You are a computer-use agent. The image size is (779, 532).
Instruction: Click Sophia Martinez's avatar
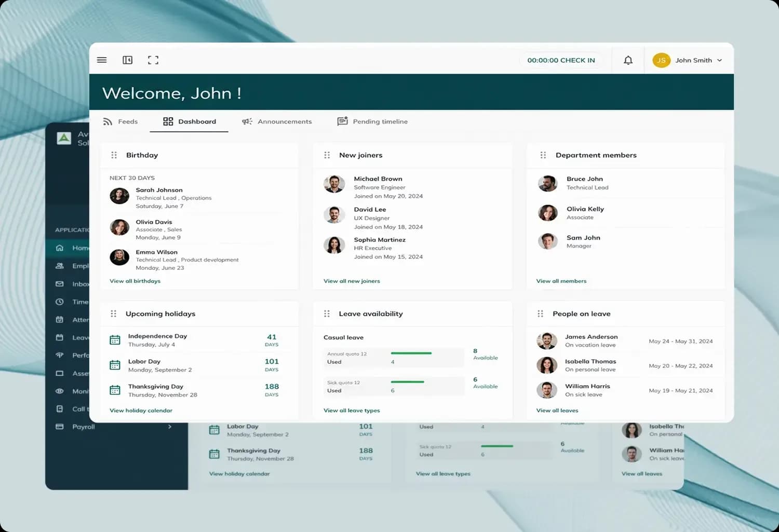(334, 244)
